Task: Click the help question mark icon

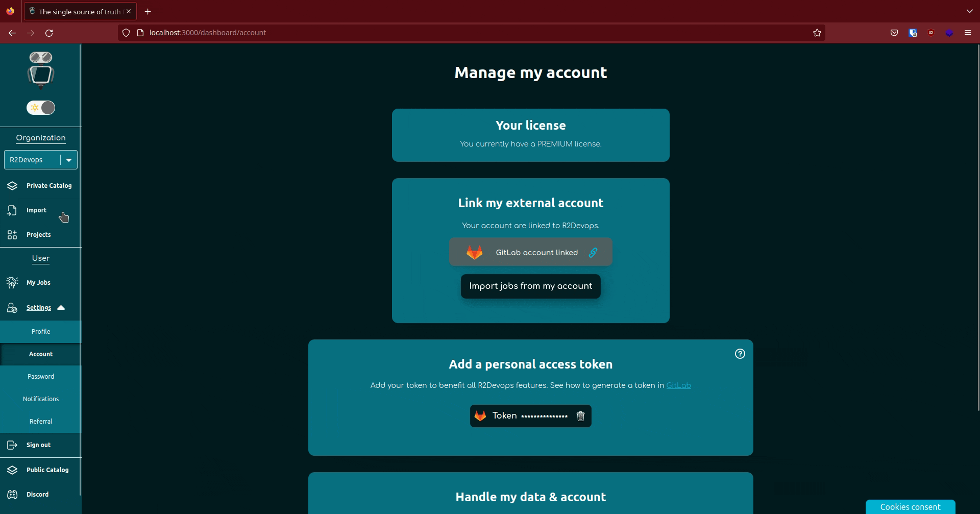Action: (740, 354)
